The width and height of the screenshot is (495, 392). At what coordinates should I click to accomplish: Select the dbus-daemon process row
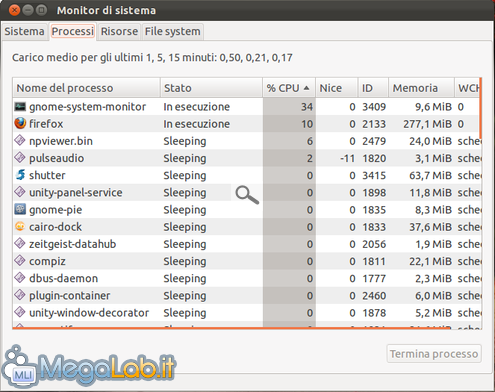247,278
